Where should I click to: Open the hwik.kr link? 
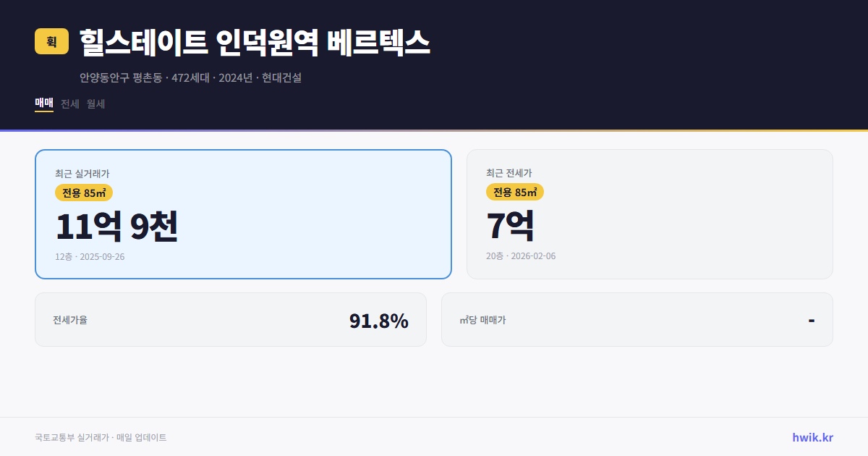pyautogui.click(x=812, y=436)
